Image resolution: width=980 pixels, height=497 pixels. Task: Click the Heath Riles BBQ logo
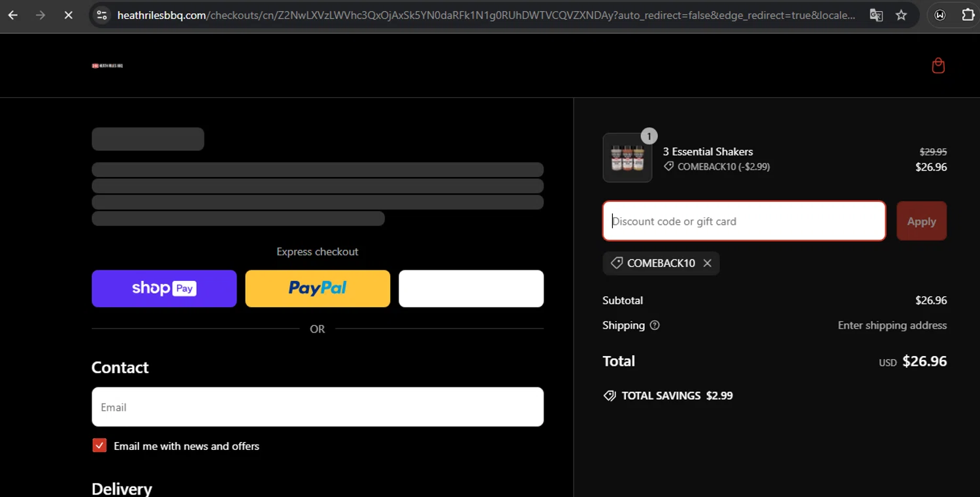click(x=107, y=65)
